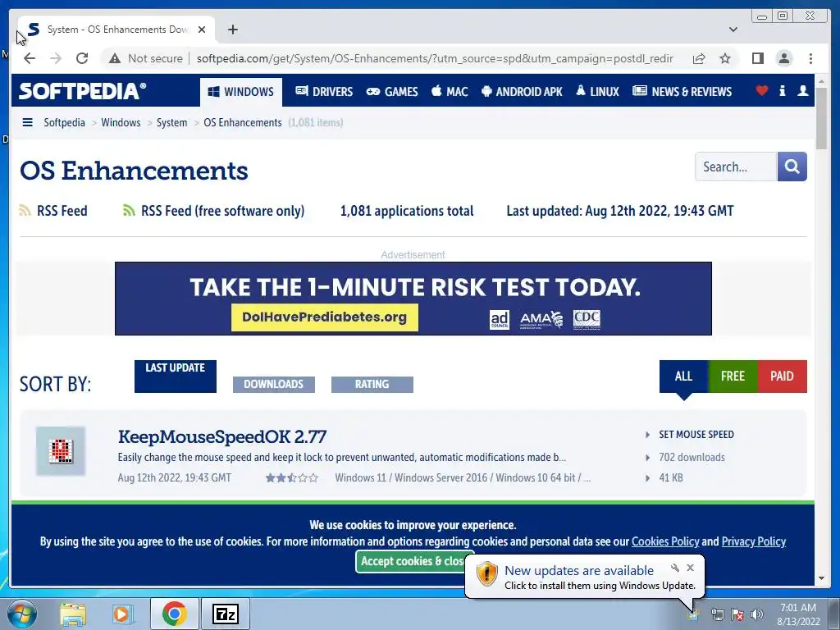Follow the System breadcrumb link
The height and width of the screenshot is (630, 840).
pyautogui.click(x=172, y=123)
